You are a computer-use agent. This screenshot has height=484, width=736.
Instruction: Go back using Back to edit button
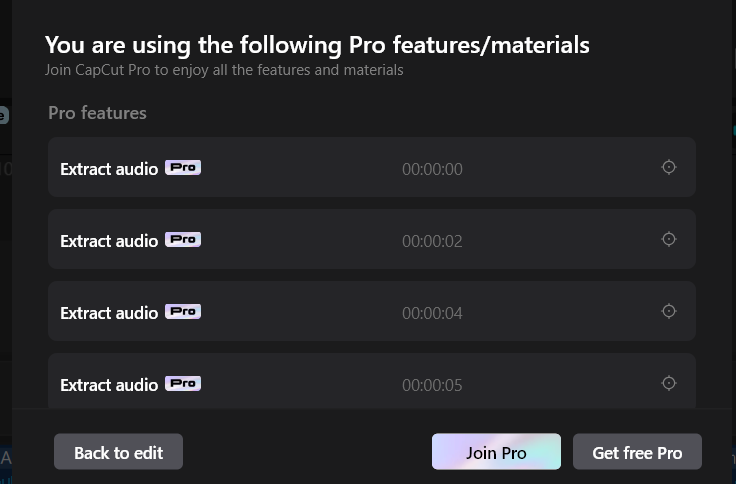coord(118,452)
